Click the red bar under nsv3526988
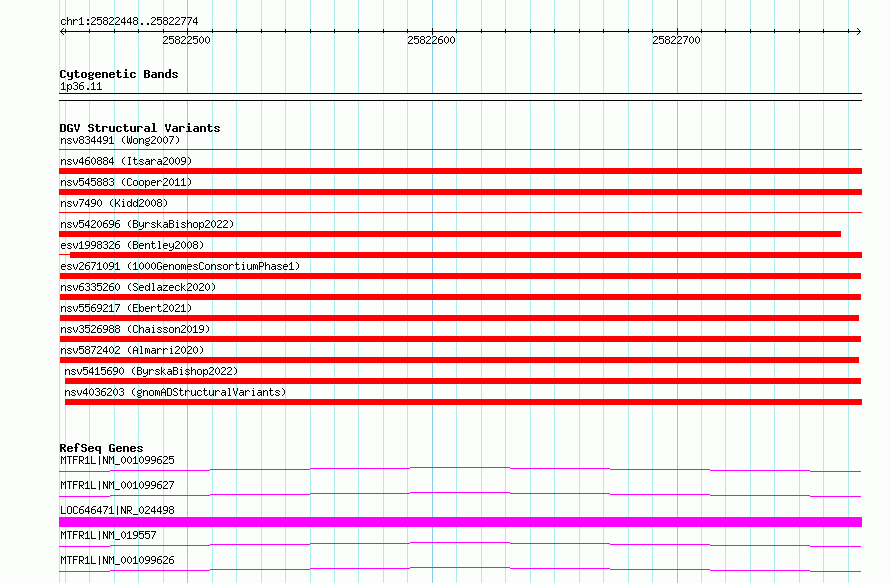 460,339
